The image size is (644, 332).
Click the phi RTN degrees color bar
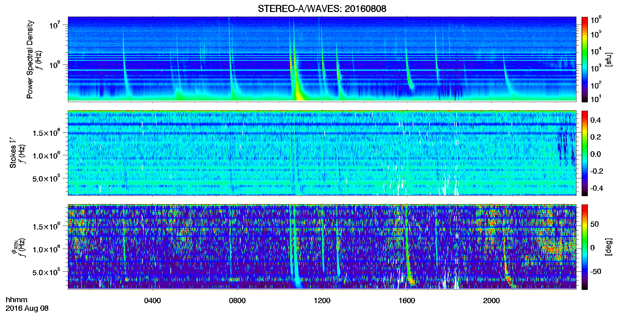[585, 247]
